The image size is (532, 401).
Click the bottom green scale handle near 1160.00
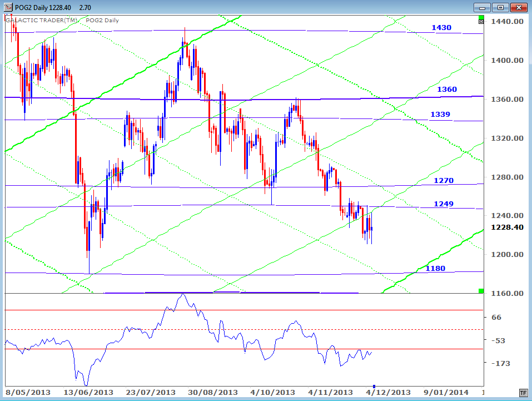pyautogui.click(x=481, y=291)
